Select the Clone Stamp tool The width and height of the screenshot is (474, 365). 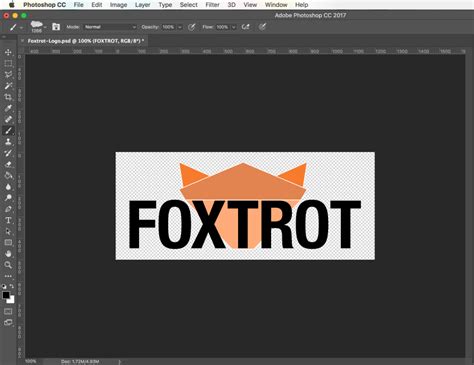point(8,142)
